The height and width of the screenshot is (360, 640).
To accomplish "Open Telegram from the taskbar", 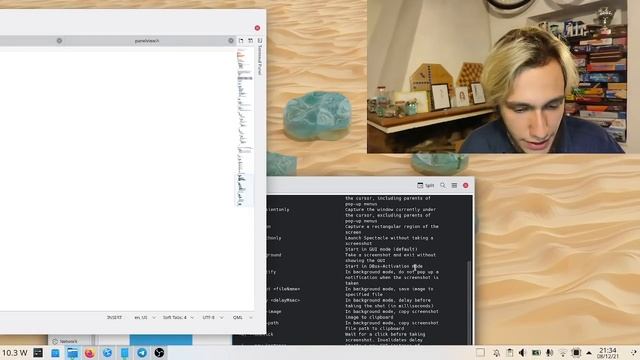I will point(142,353).
